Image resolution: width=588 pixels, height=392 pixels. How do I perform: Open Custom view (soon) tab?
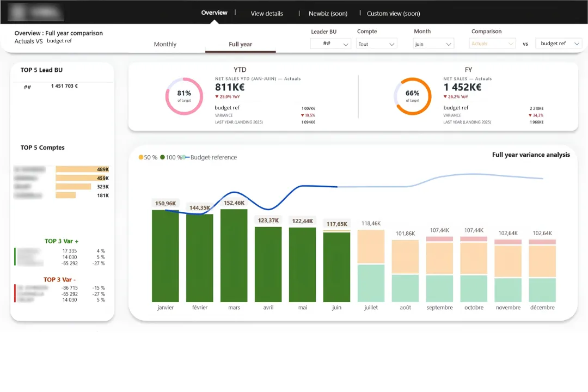tap(393, 14)
